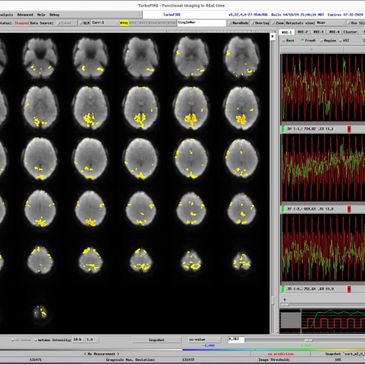Open the Debug menu
Viewport: 365px width, 365px height.
click(54, 15)
